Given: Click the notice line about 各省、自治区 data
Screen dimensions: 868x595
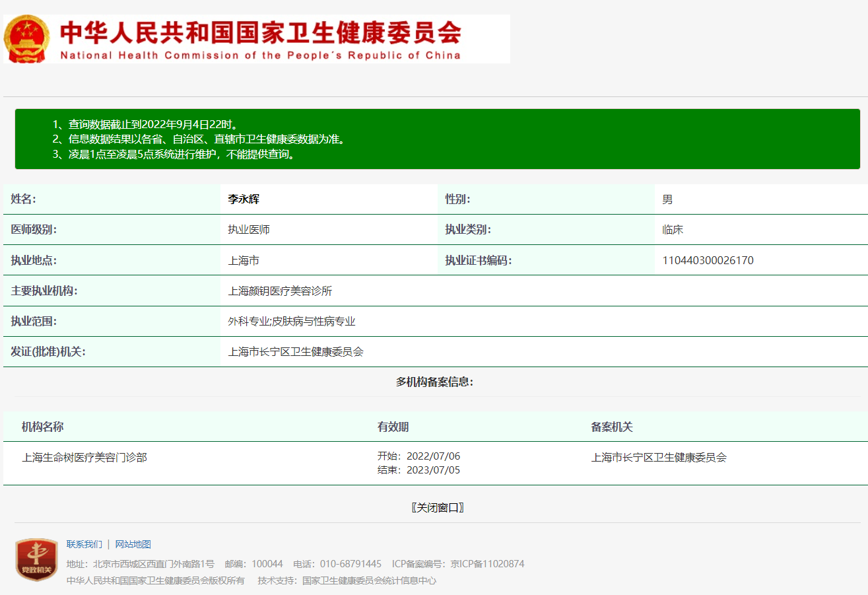Looking at the screenshot, I should 199,139.
